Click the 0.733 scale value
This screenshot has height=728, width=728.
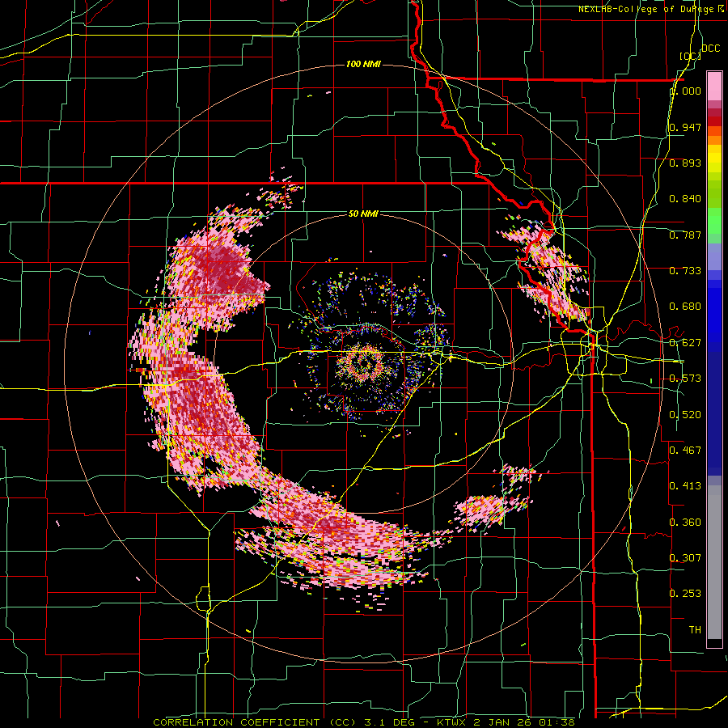point(685,270)
